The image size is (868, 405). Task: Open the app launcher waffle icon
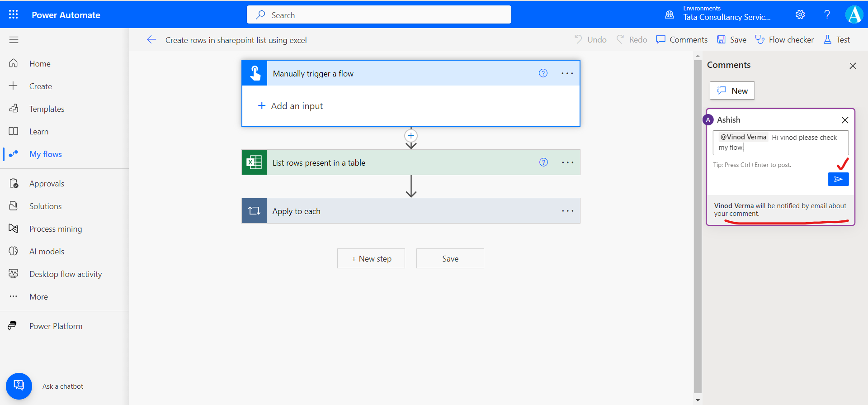click(14, 14)
